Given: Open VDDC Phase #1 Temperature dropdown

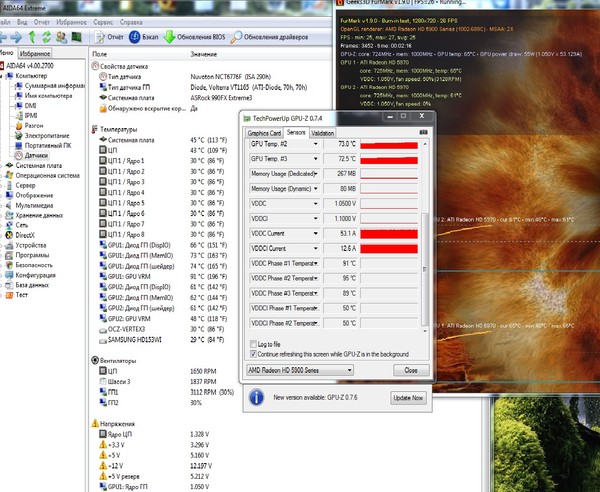Looking at the screenshot, I should [316, 263].
